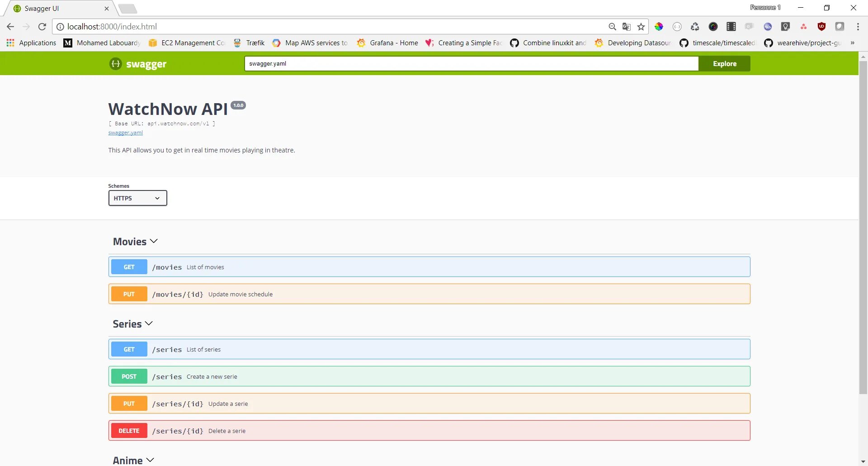Collapse the Movies section
The width and height of the screenshot is (868, 466).
[x=154, y=241]
